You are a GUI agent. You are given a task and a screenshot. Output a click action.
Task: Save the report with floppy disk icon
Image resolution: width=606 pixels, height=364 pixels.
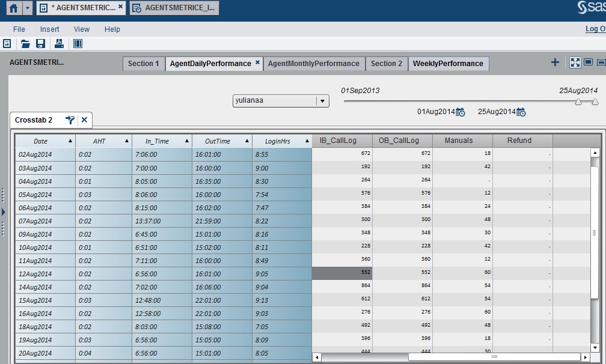point(41,43)
